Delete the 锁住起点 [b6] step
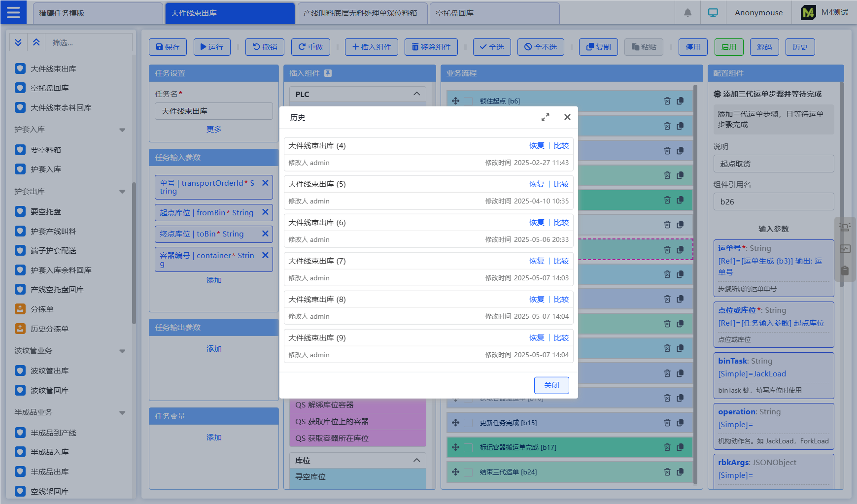Image resolution: width=857 pixels, height=504 pixels. 667,101
